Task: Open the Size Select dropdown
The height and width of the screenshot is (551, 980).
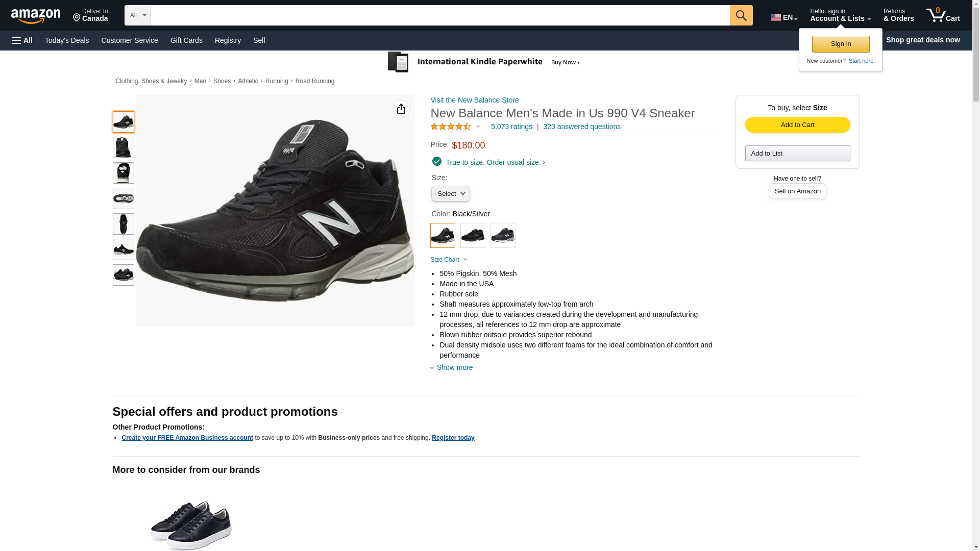Action: (450, 194)
